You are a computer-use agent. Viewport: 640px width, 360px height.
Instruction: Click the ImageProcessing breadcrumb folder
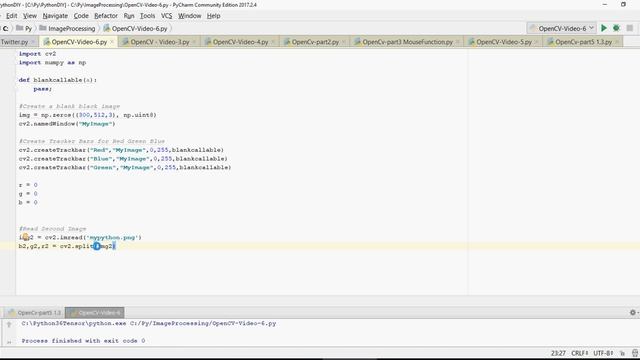pos(67,29)
